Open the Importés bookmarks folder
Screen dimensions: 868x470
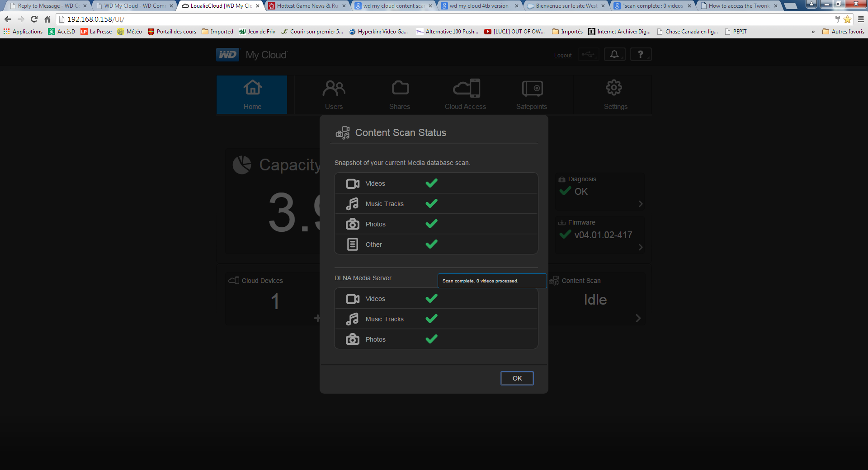[567, 32]
